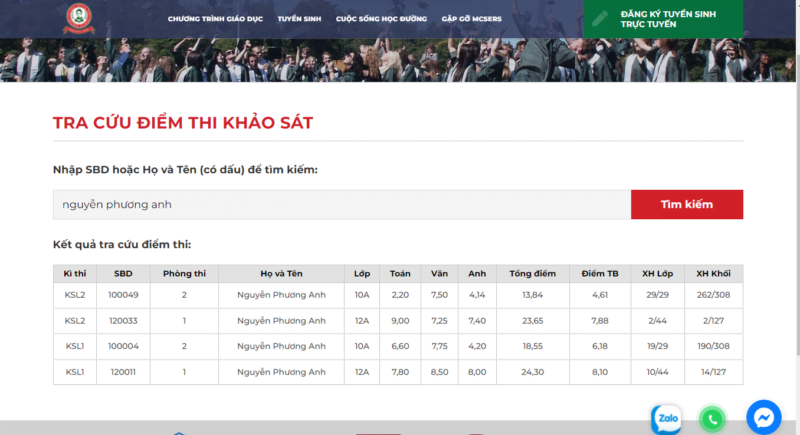
Task: Open the Messenger chat icon
Action: click(x=764, y=417)
